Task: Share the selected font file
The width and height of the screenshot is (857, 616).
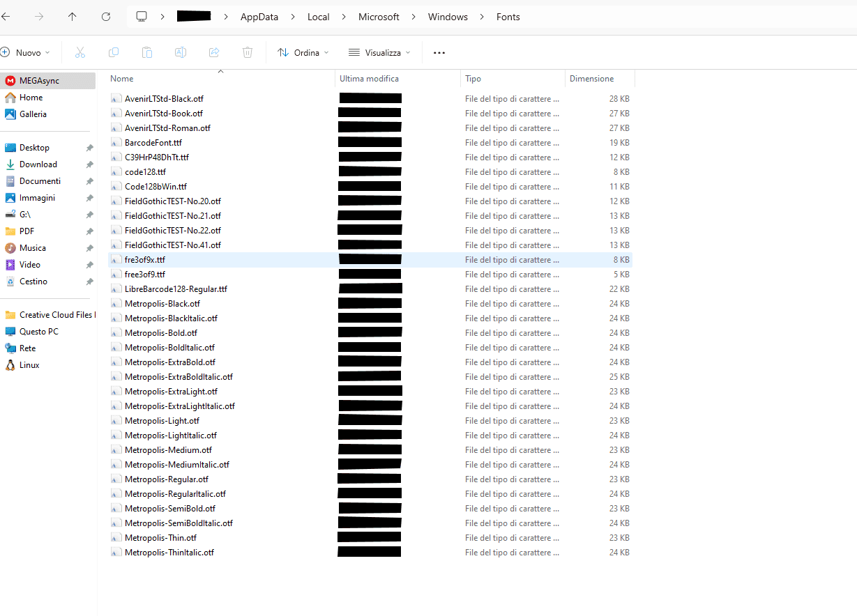Action: (214, 52)
